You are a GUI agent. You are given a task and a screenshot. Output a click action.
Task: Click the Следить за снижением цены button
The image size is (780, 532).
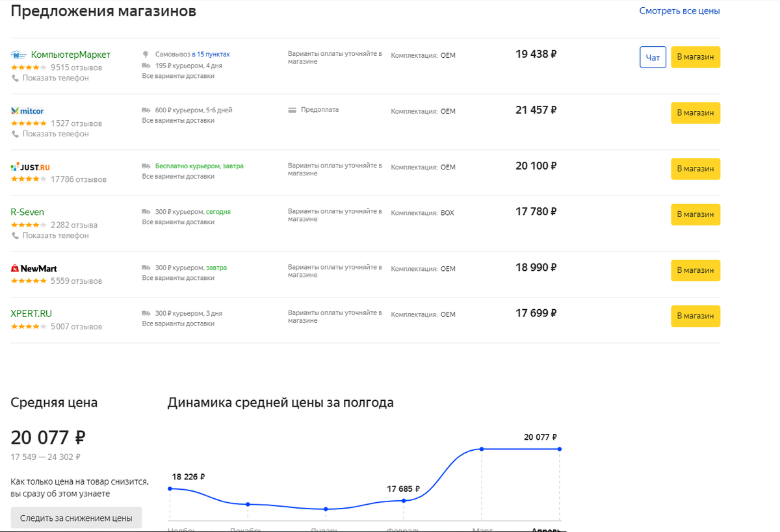click(76, 518)
